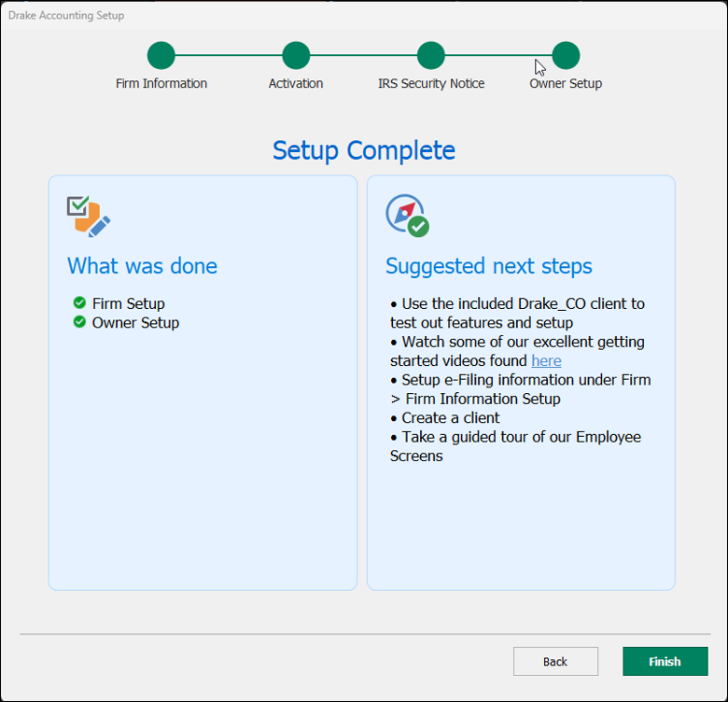Click the Activation step circle

(296, 55)
